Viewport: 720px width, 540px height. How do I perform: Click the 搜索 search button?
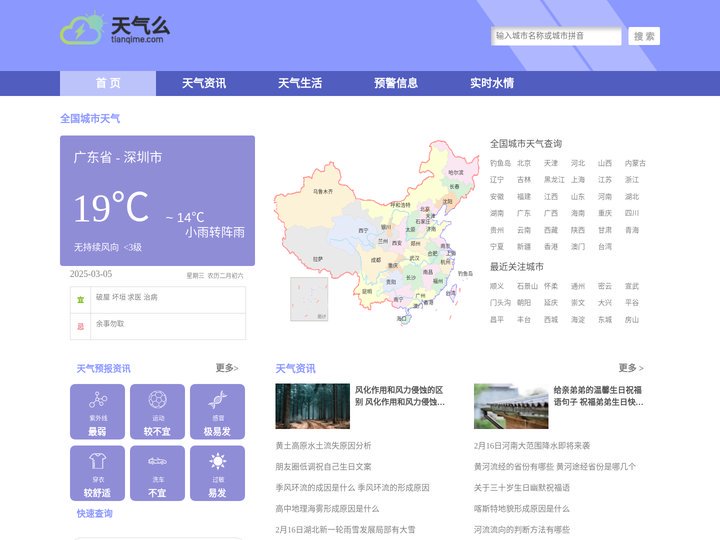click(x=644, y=36)
